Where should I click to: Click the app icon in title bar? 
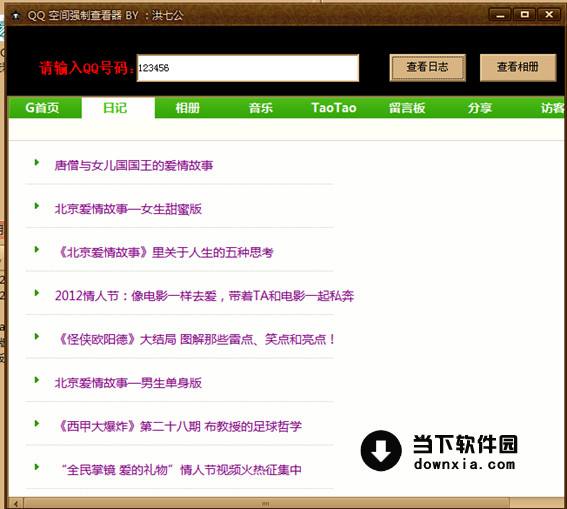16,15
